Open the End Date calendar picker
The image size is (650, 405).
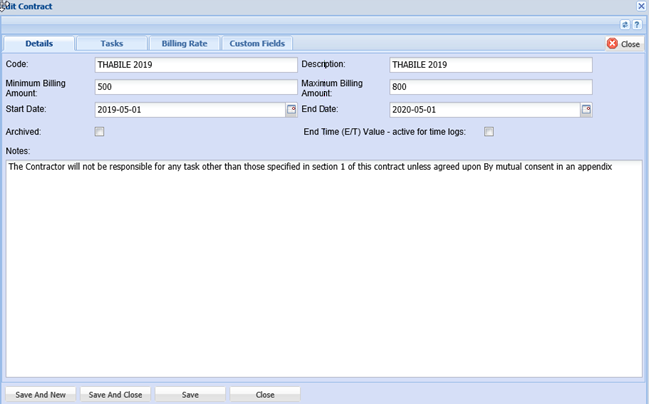587,110
